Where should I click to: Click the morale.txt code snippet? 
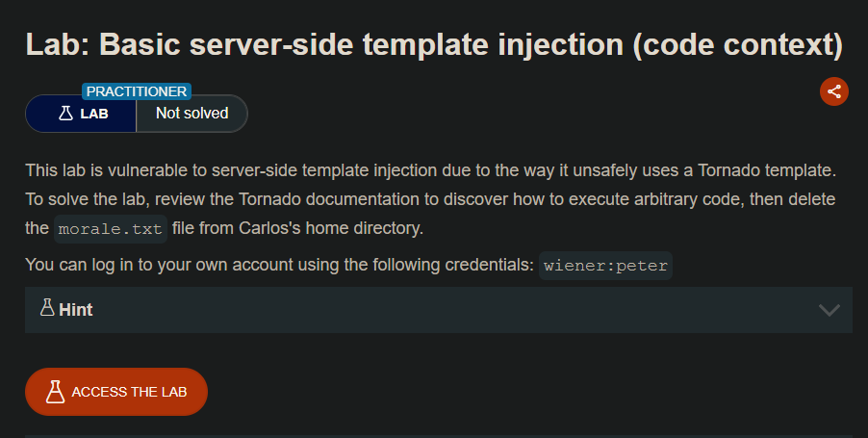pyautogui.click(x=110, y=230)
